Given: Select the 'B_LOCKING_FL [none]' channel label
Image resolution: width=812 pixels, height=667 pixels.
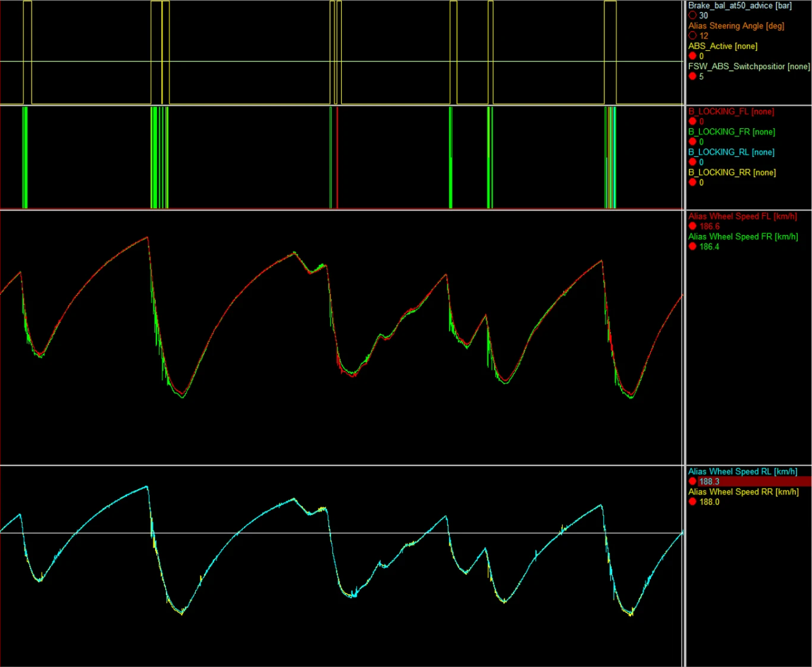Looking at the screenshot, I should point(731,112).
